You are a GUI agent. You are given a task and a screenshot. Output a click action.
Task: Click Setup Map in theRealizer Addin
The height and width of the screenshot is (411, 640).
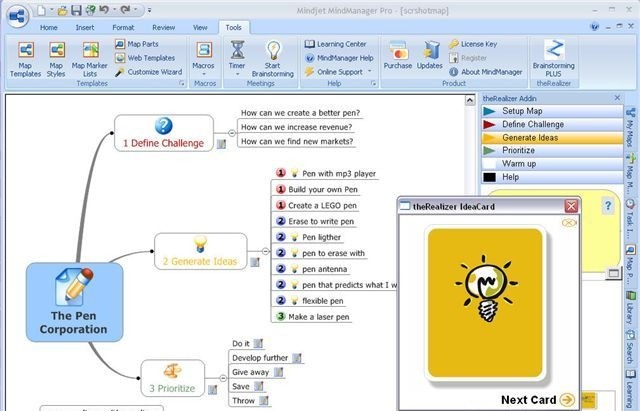[x=552, y=111]
